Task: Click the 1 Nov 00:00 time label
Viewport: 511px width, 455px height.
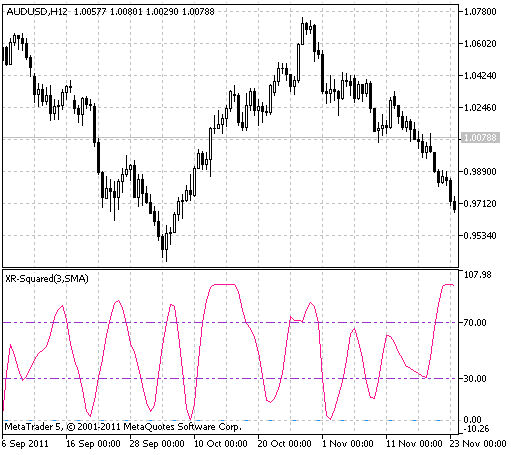Action: pos(348,444)
